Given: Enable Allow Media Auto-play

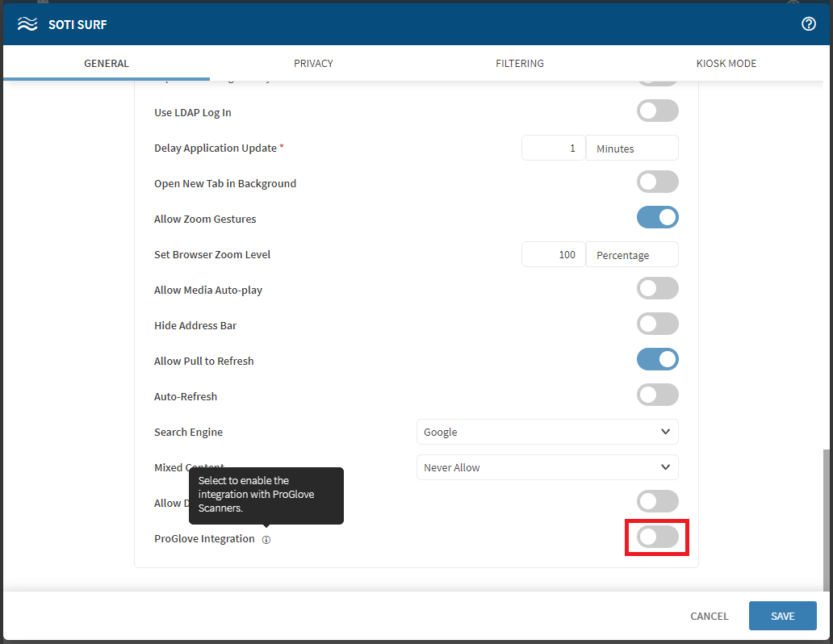Looking at the screenshot, I should pos(657,289).
